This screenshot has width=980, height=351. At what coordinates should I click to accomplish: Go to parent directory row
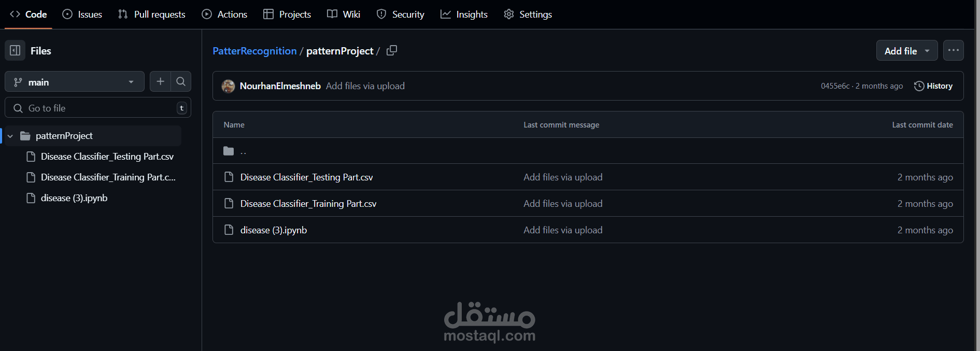point(588,151)
